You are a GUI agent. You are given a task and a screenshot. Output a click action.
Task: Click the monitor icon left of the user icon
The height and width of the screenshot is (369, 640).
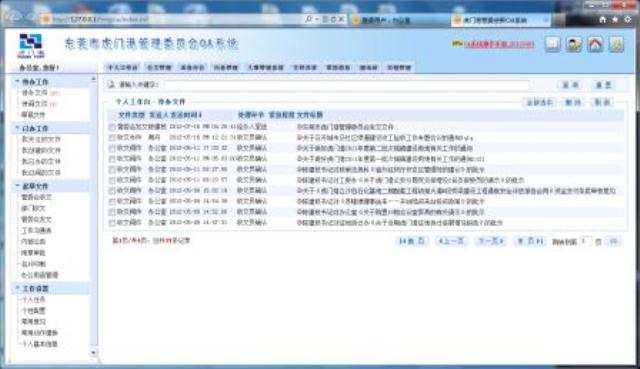pyautogui.click(x=553, y=44)
